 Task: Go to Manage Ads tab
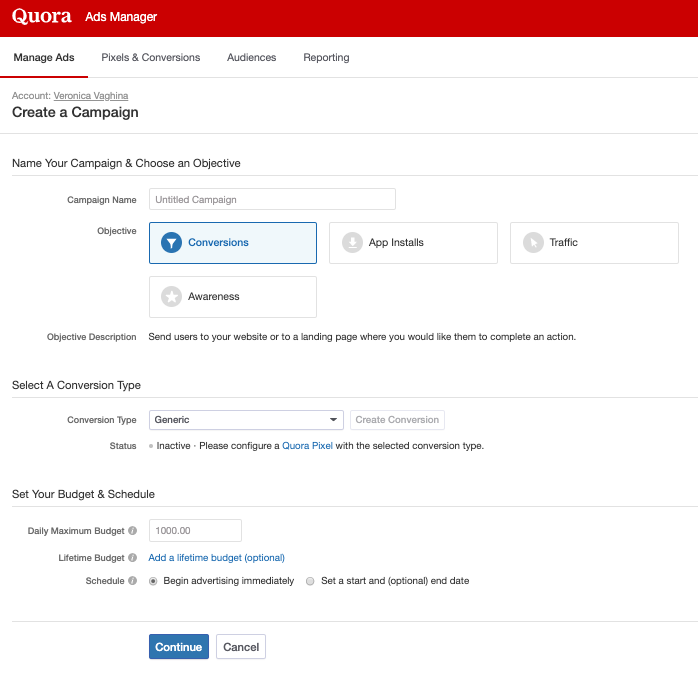tap(44, 57)
